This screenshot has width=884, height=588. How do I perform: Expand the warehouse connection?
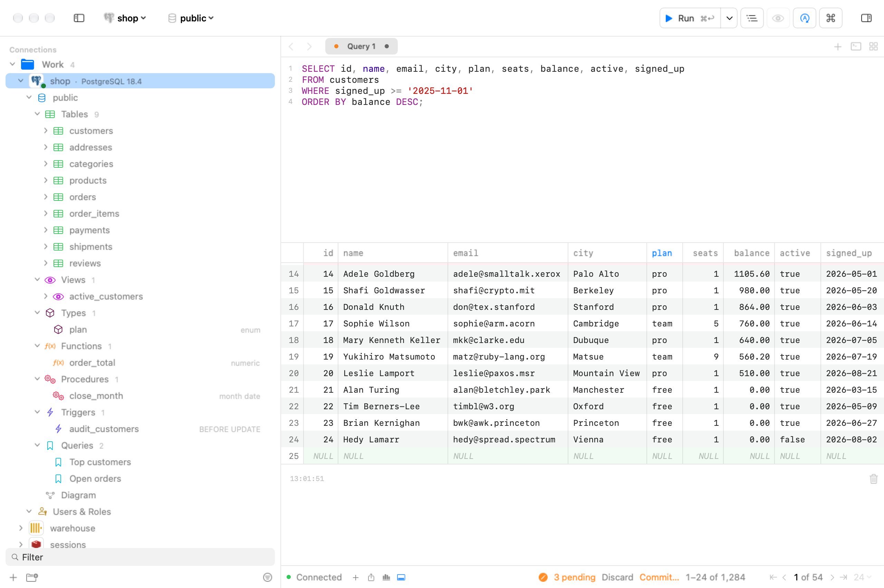coord(21,528)
